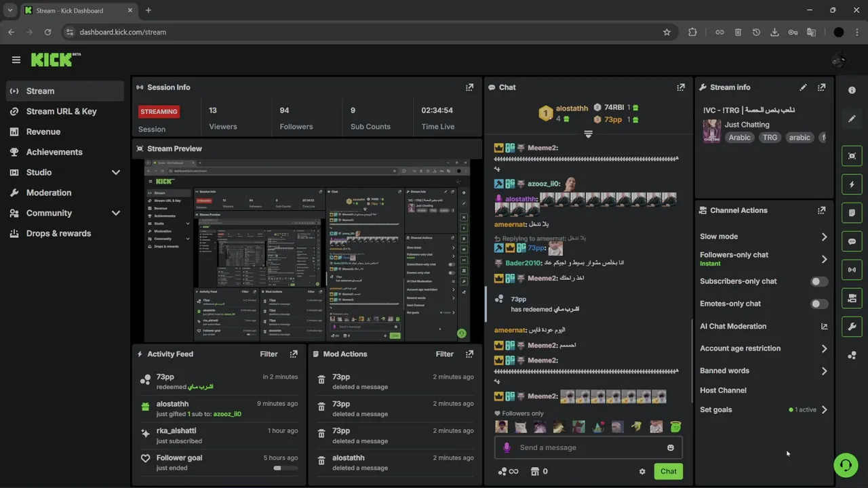Viewport: 868px width, 488px height.
Task: Click the green Chat send button
Action: [x=668, y=472]
